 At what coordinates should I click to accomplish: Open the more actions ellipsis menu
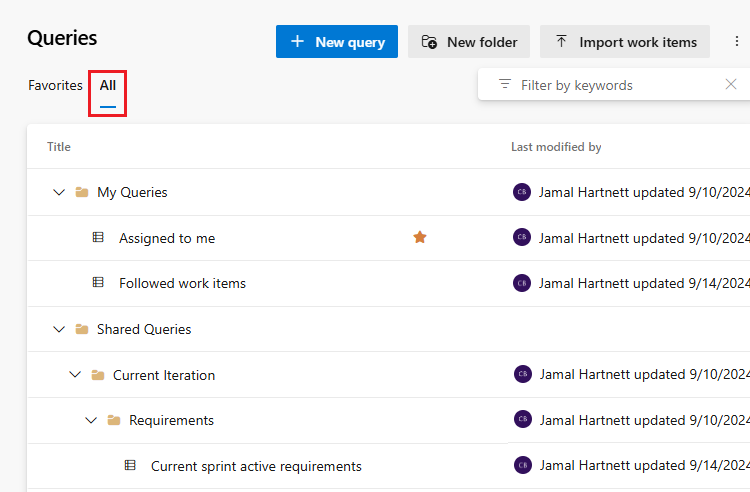[x=737, y=42]
